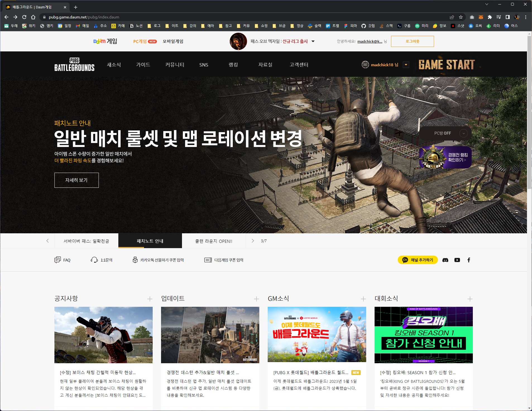Open the 노션 bookmark
This screenshot has width=532, height=411.
[x=136, y=26]
